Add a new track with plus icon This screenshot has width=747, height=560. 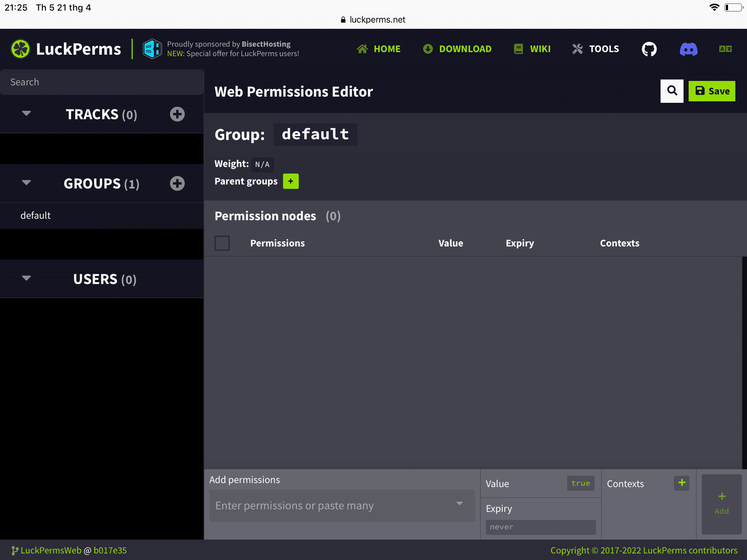[177, 114]
